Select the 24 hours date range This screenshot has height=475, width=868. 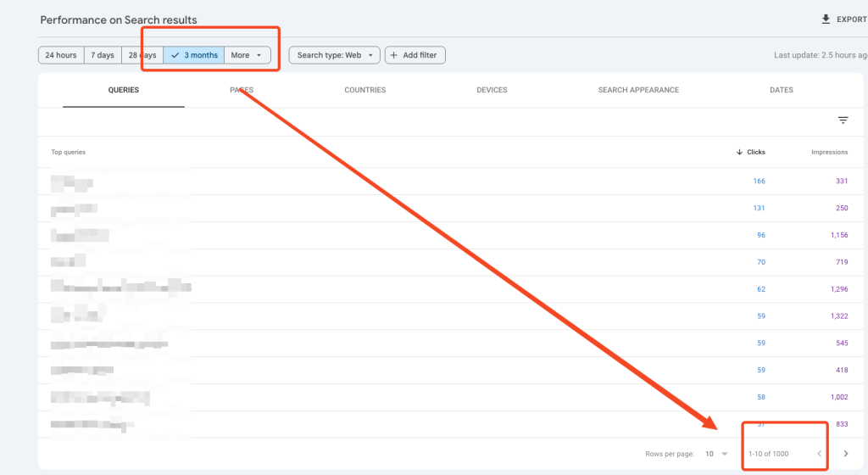(61, 55)
